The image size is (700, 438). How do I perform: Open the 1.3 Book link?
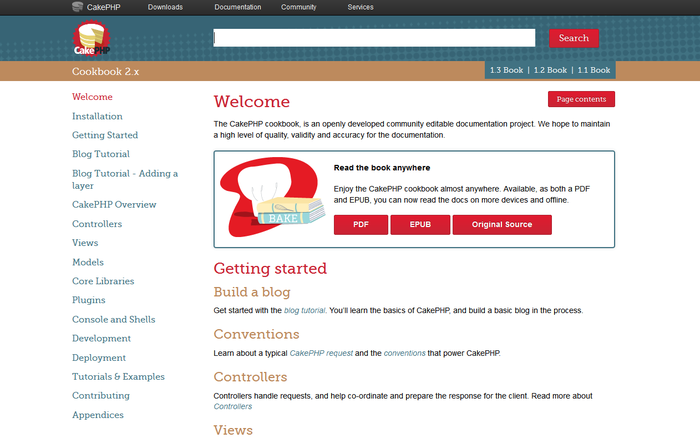click(x=506, y=70)
